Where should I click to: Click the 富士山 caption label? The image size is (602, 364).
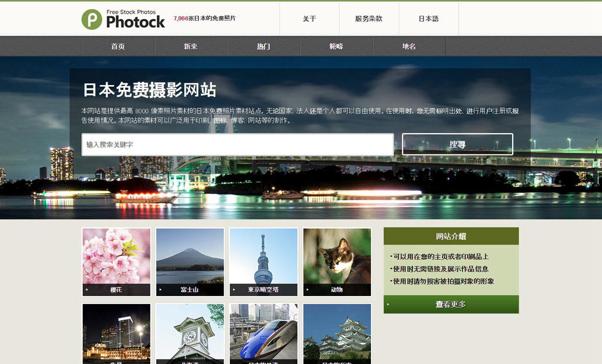(190, 290)
